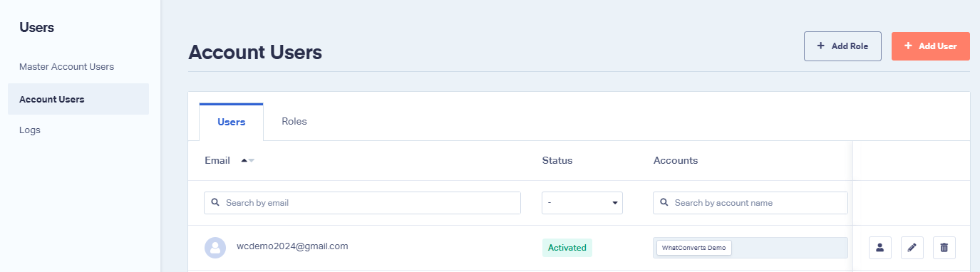Open the Status filter dropdown
Image resolution: width=980 pixels, height=272 pixels.
click(582, 203)
